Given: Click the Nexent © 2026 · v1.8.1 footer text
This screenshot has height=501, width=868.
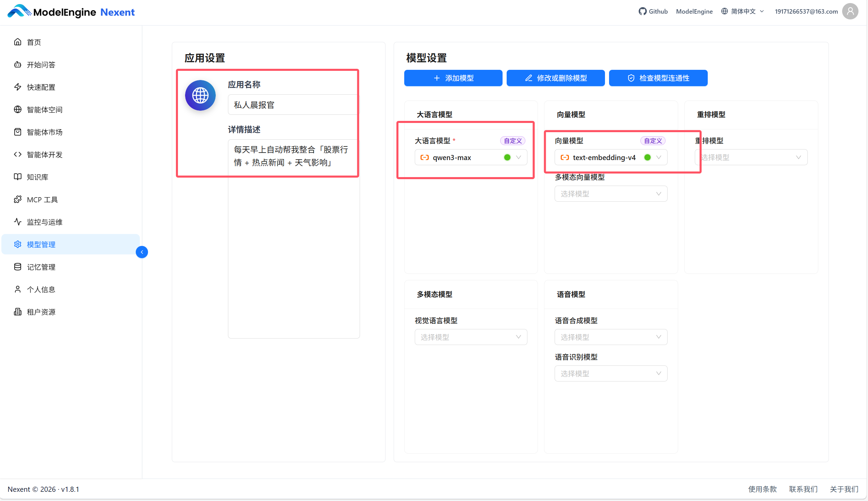Looking at the screenshot, I should click(x=43, y=489).
